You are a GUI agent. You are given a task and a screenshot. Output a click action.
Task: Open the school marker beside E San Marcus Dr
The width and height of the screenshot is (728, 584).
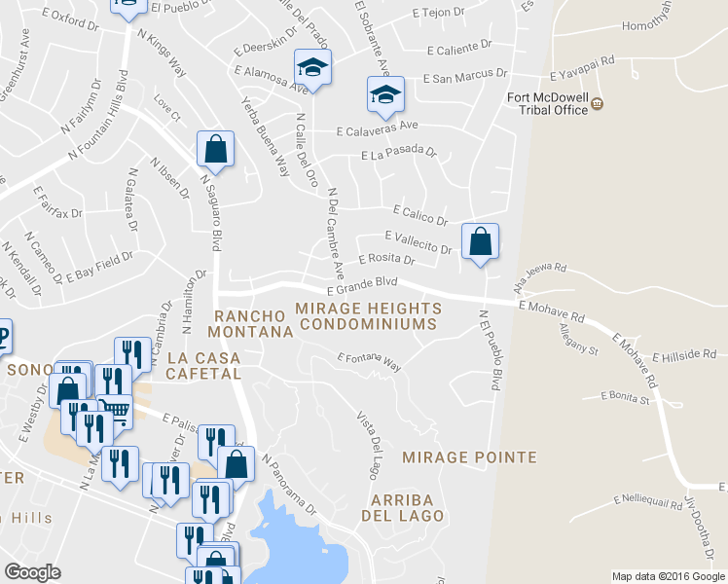(385, 95)
